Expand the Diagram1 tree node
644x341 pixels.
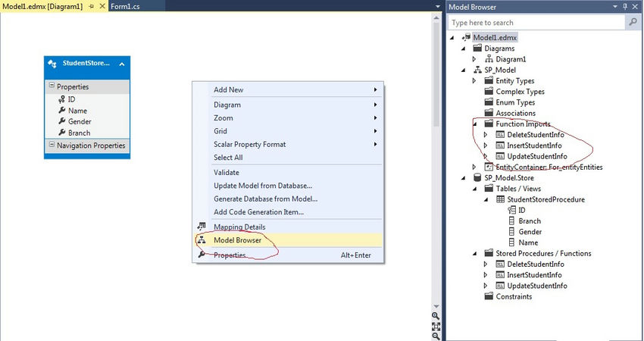pos(474,59)
